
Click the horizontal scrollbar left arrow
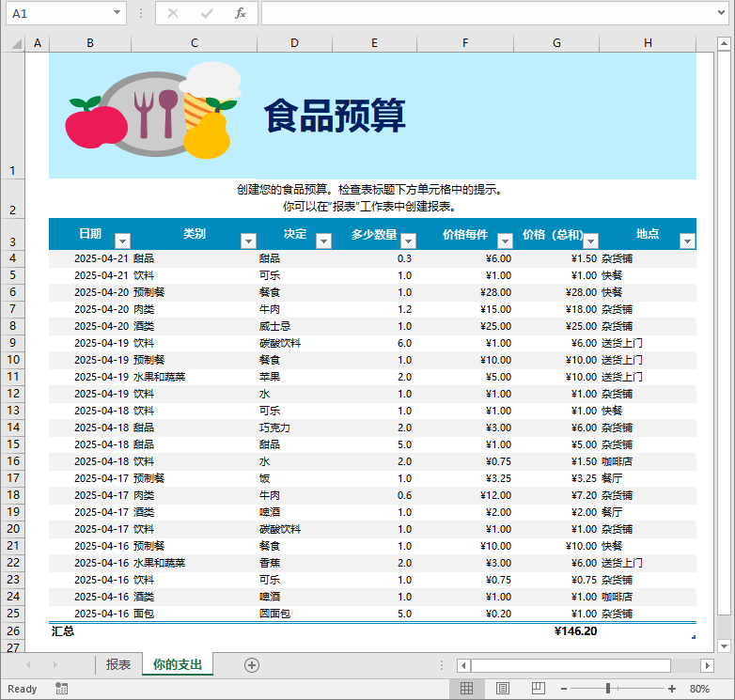(x=463, y=665)
